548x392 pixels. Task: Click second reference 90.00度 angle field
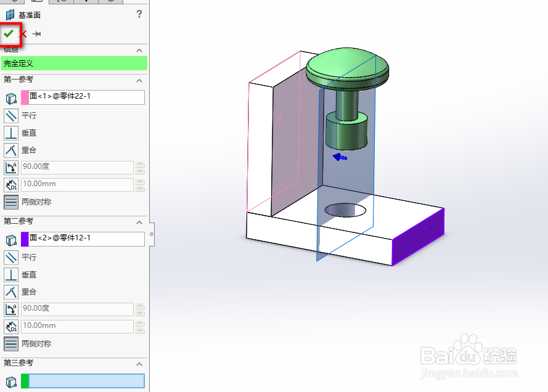[x=77, y=309]
